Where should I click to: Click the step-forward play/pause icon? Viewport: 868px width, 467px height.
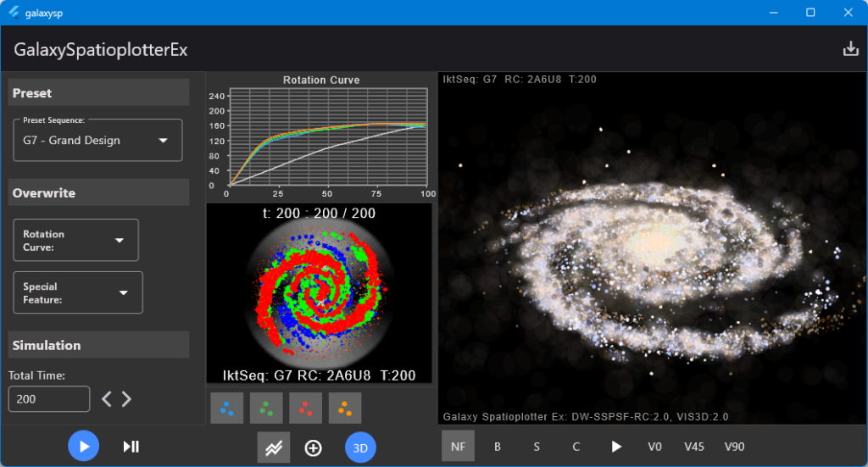click(131, 447)
